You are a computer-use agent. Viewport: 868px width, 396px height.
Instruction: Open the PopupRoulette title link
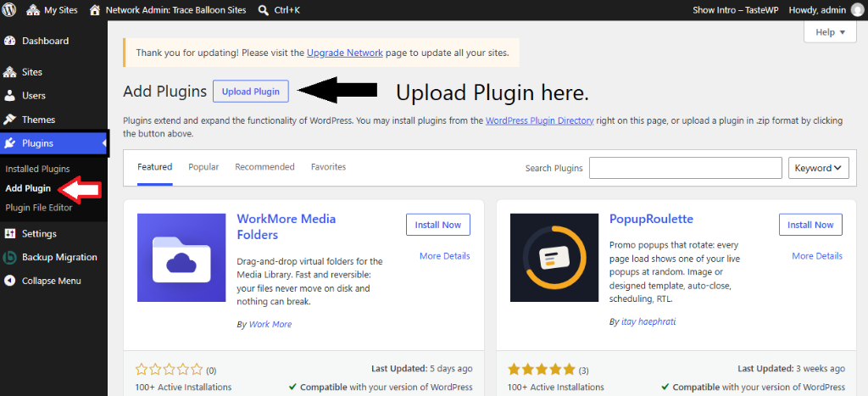[x=651, y=219]
